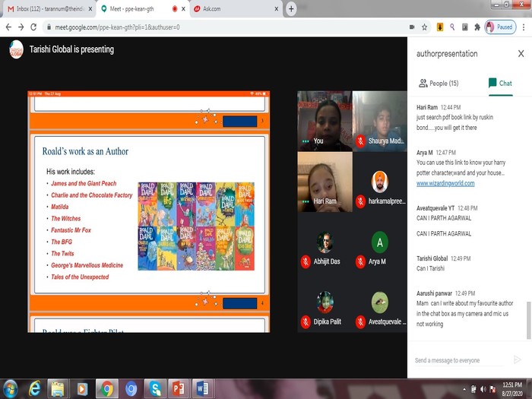Select the You video tile
This screenshot has height=399, width=532.
tap(325, 121)
